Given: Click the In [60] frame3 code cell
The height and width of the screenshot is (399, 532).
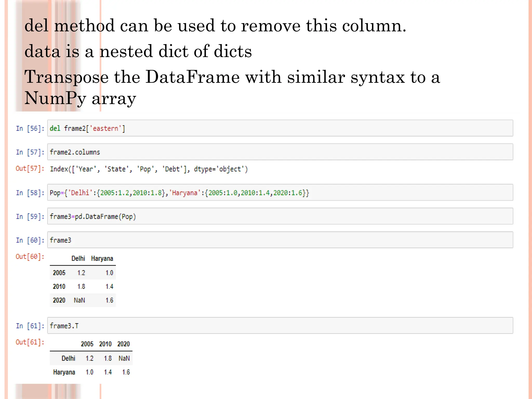Looking at the screenshot, I should tap(280, 240).
